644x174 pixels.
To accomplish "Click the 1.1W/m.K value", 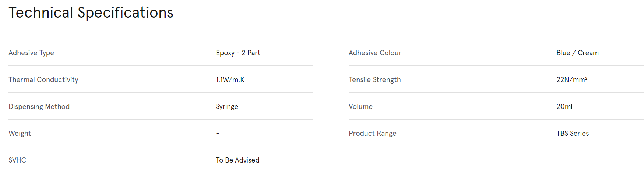I will pos(230,79).
